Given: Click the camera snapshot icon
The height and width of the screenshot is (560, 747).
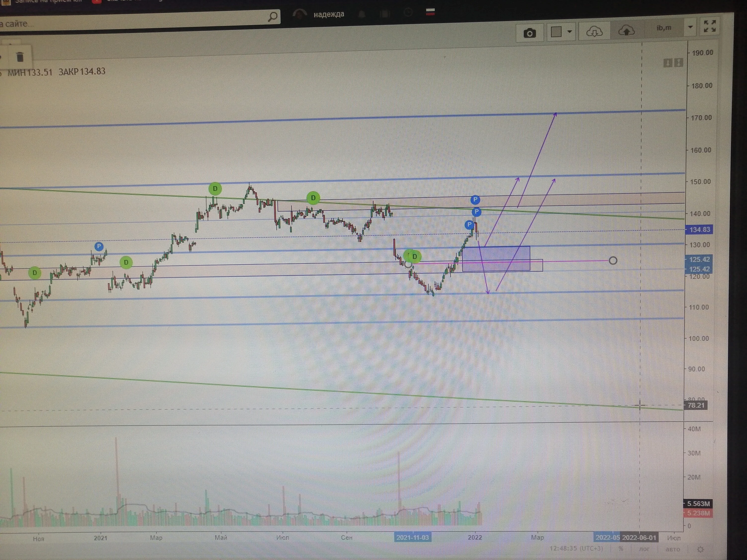Looking at the screenshot, I should (x=530, y=33).
